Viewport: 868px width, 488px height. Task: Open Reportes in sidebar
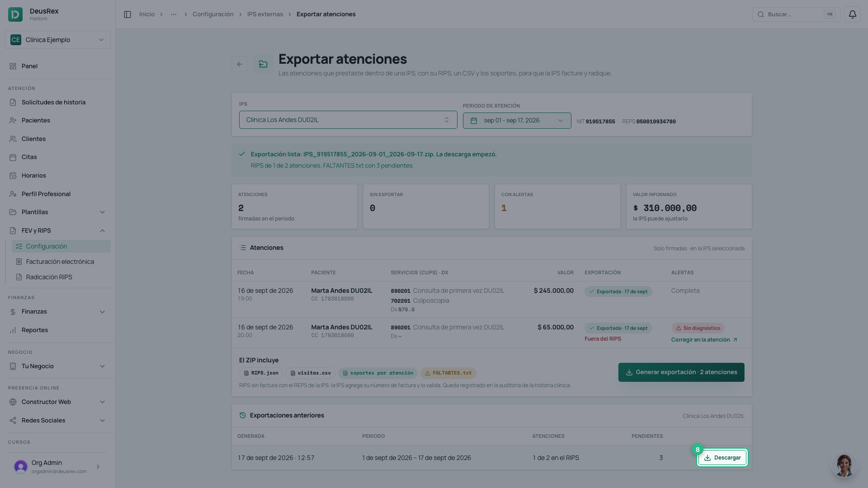pyautogui.click(x=57, y=330)
